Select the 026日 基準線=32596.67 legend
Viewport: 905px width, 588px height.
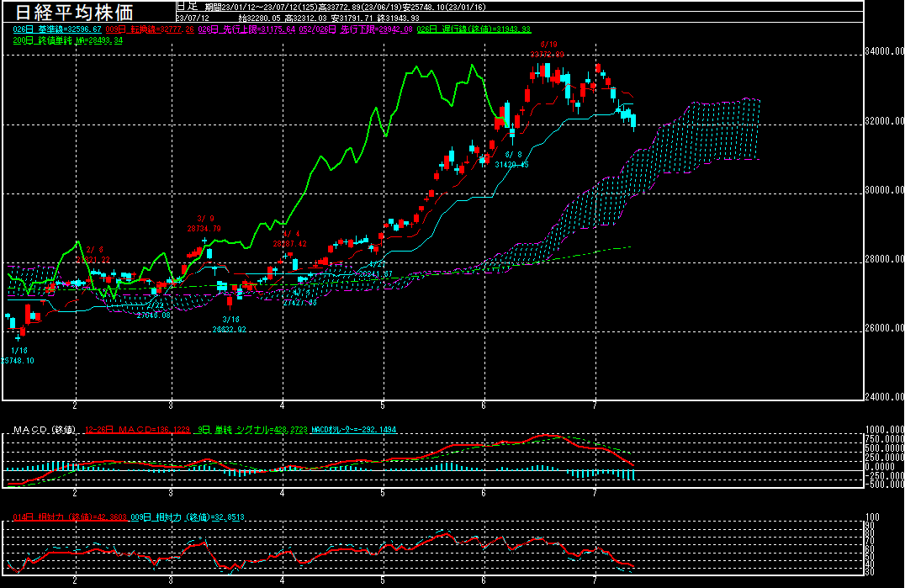[x=57, y=29]
